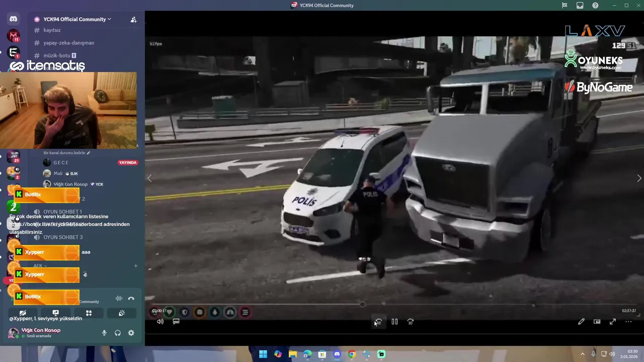
Task: Open the Activities launcher button
Action: tap(89, 313)
